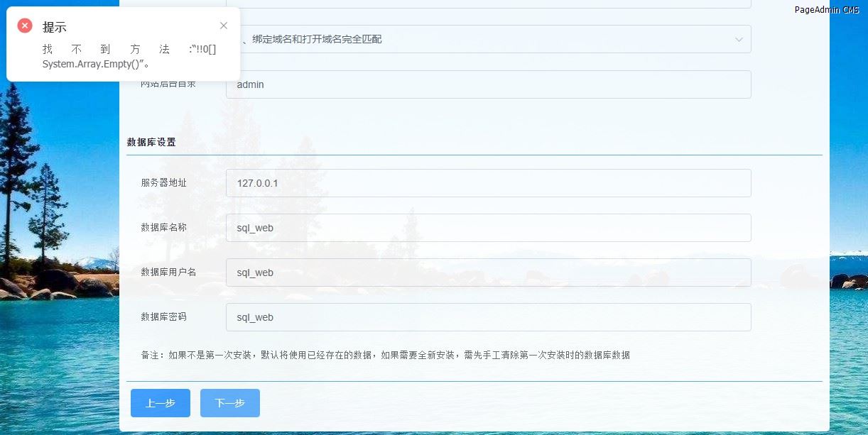The width and height of the screenshot is (868, 435).
Task: Click the 数据库名称 field label
Action: tap(163, 227)
